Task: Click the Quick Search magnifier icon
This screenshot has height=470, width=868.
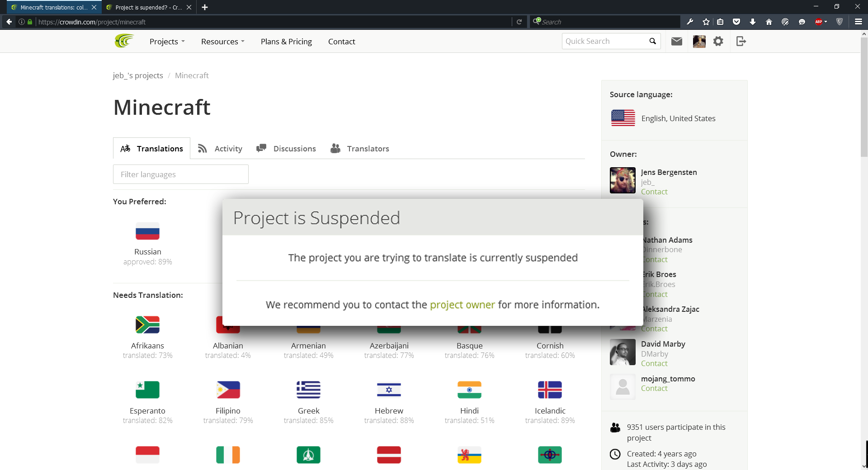Action: [652, 41]
